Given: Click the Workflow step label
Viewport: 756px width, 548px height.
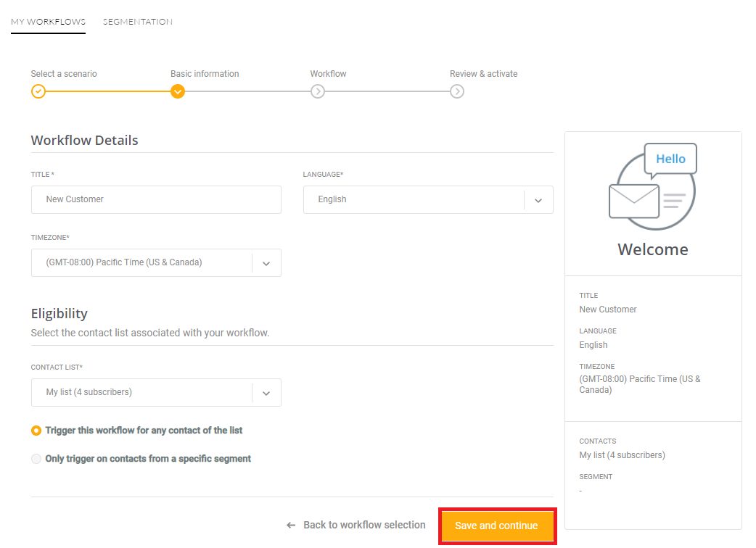Looking at the screenshot, I should click(328, 74).
